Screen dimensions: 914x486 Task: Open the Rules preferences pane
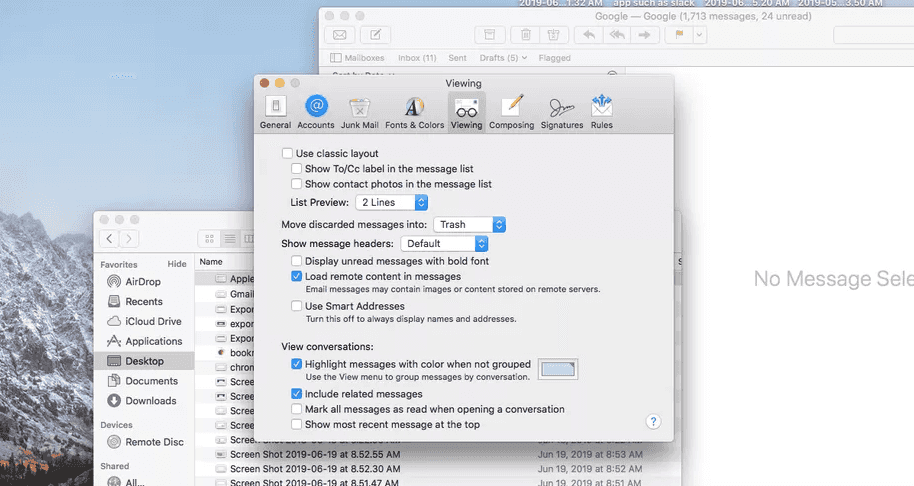[x=601, y=112]
